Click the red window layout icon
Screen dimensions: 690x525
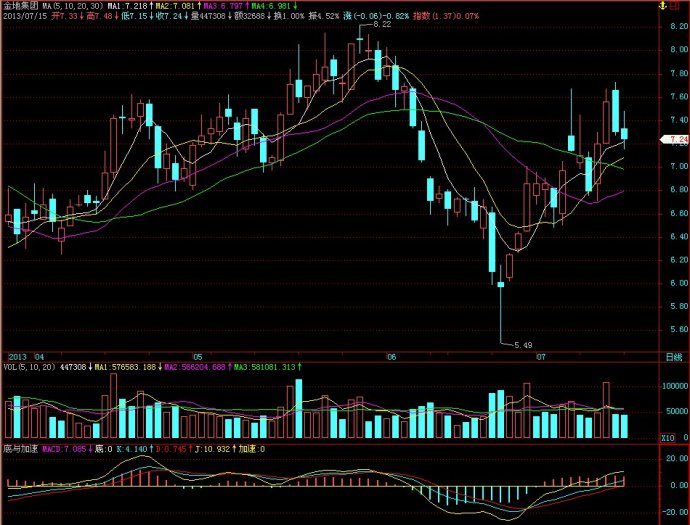coord(675,6)
